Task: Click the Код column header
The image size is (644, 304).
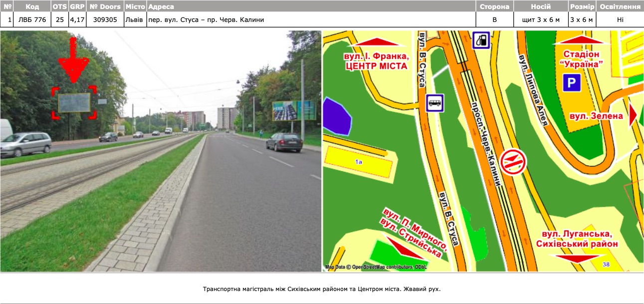Action: [32, 6]
